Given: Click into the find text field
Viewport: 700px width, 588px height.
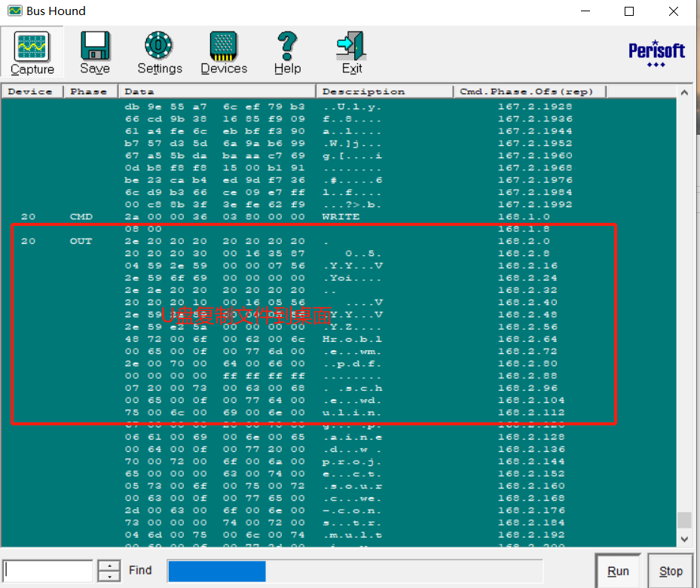Looking at the screenshot, I should 47,571.
